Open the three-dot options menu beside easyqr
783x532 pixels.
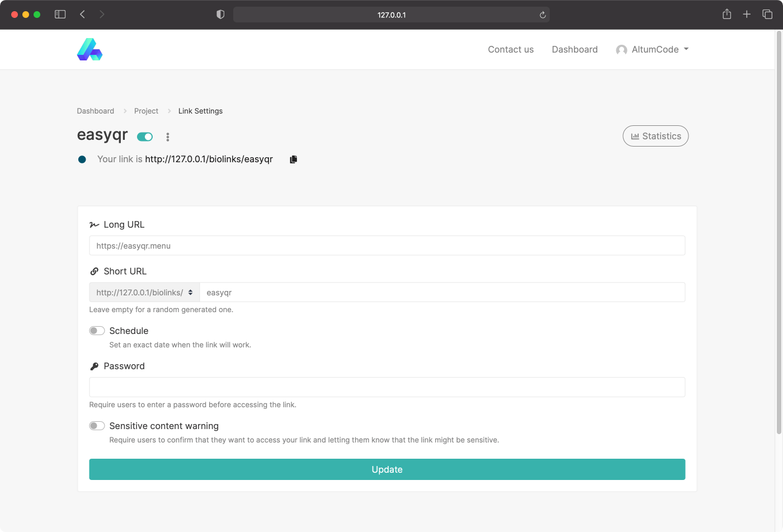(167, 137)
